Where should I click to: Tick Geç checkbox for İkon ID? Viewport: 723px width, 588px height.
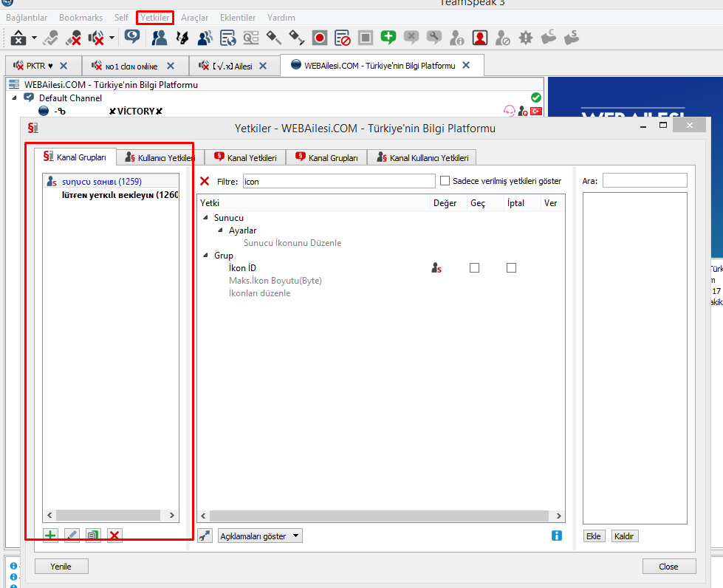[474, 268]
